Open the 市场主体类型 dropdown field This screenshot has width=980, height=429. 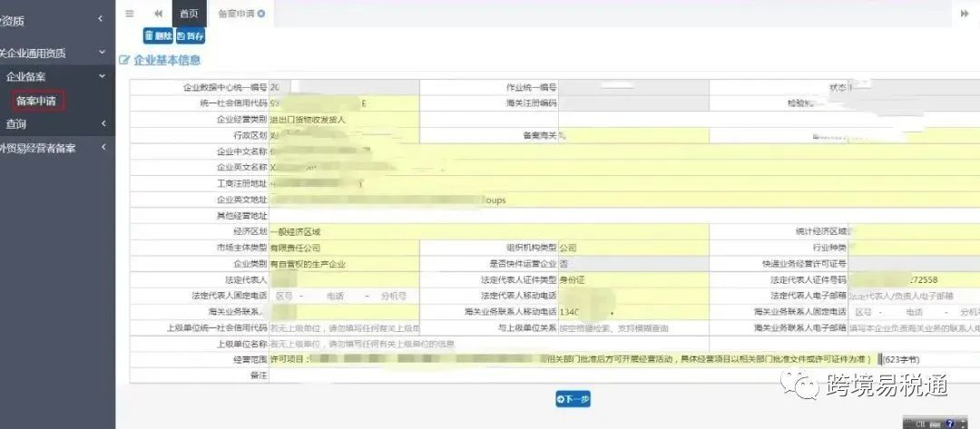[345, 248]
